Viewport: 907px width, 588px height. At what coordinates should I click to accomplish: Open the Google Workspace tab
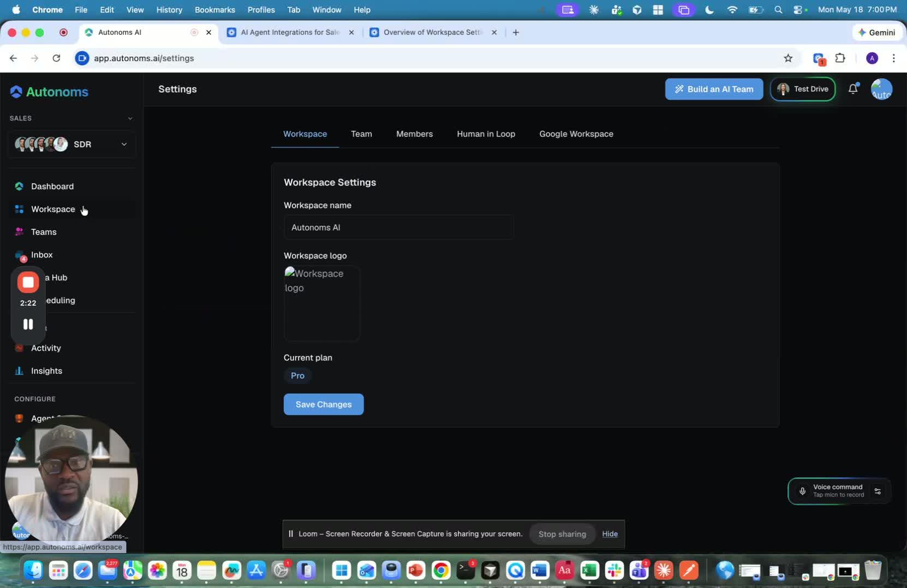(x=576, y=134)
